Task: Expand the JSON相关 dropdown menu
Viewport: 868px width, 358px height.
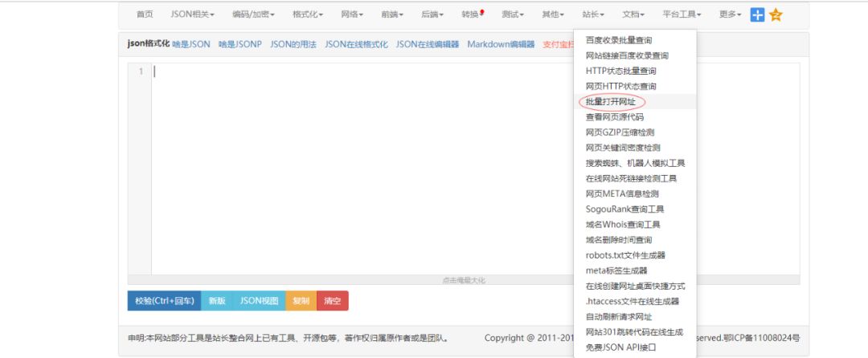Action: [192, 15]
